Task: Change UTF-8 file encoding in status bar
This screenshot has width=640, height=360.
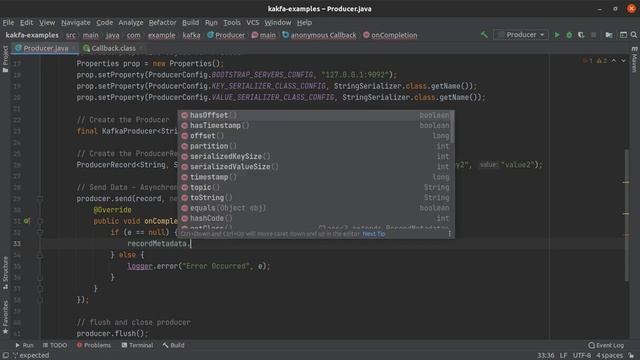Action: 582,356
